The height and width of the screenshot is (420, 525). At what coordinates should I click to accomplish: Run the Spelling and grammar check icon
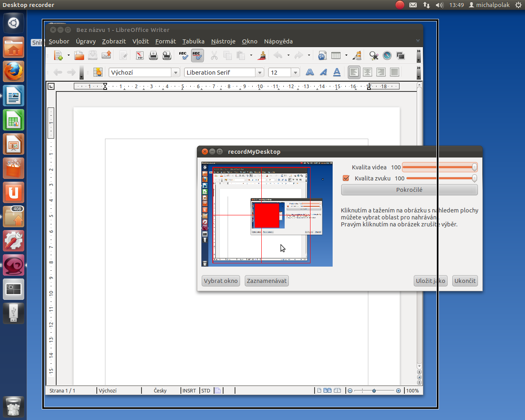183,55
